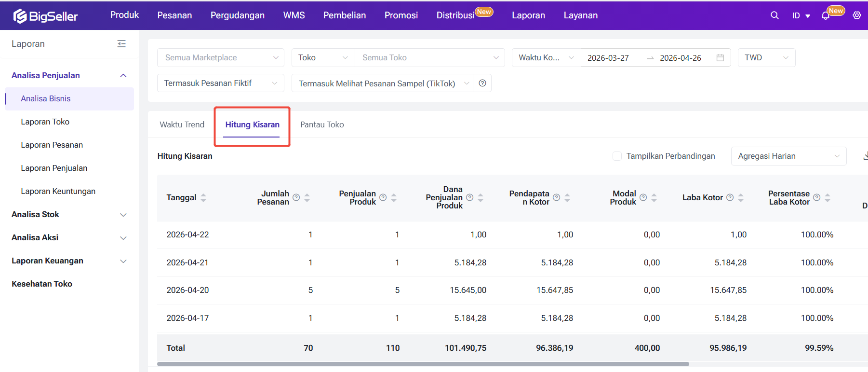The height and width of the screenshot is (372, 868).
Task: Open Laporan Keuntungan in the sidebar
Action: coord(58,191)
